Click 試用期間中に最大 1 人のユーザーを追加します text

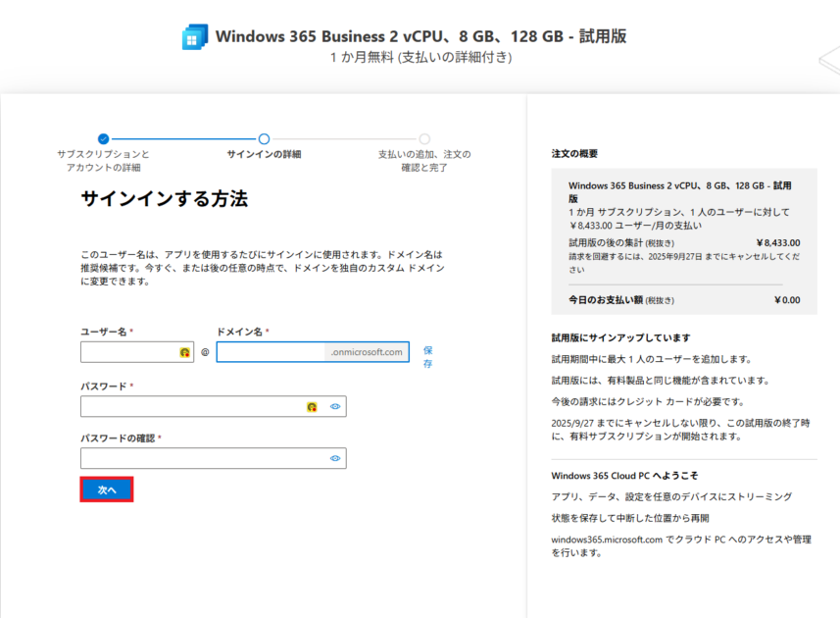[x=652, y=359]
